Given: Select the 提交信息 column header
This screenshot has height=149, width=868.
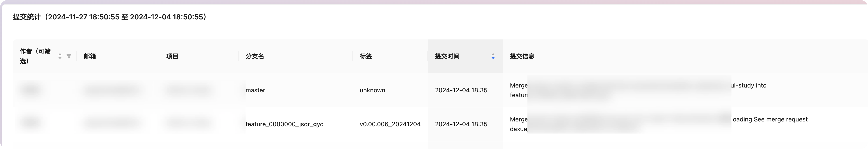Looking at the screenshot, I should (x=522, y=56).
